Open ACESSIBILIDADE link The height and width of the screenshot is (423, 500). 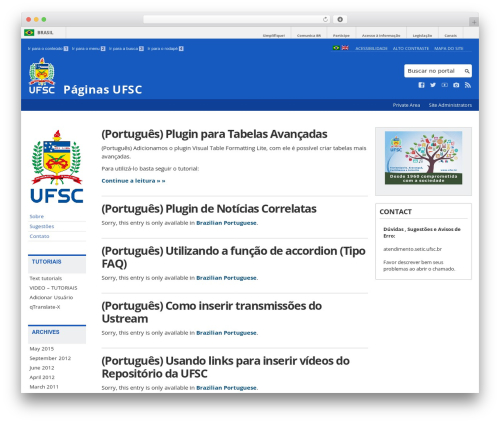coord(371,49)
